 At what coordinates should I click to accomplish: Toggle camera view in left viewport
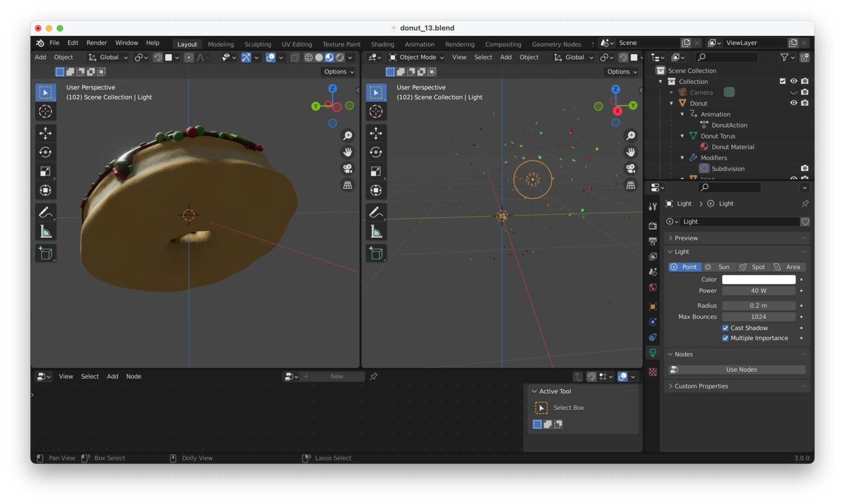[x=347, y=169]
